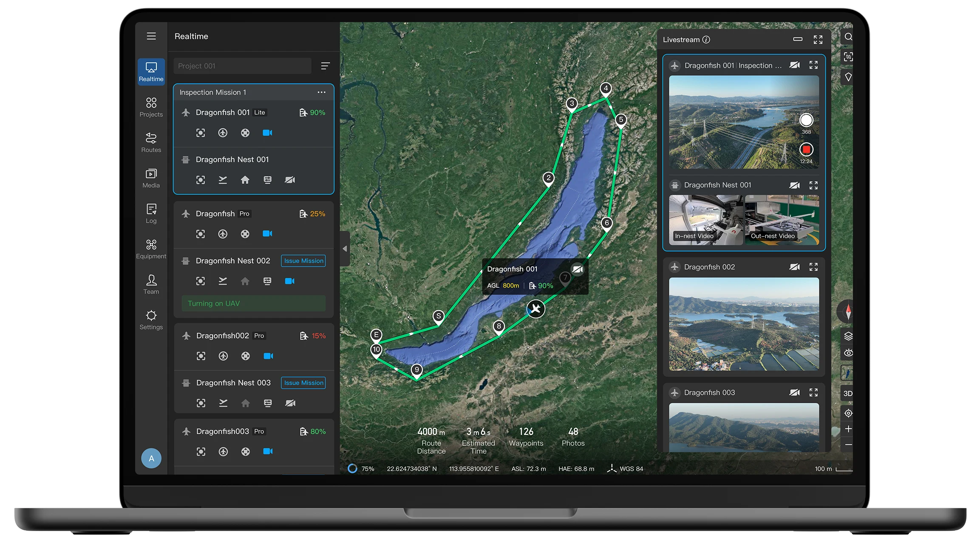Screen dimensions: 980x543
Task: Toggle Dragonfish 001 Inspection livestream camera
Action: 795,65
